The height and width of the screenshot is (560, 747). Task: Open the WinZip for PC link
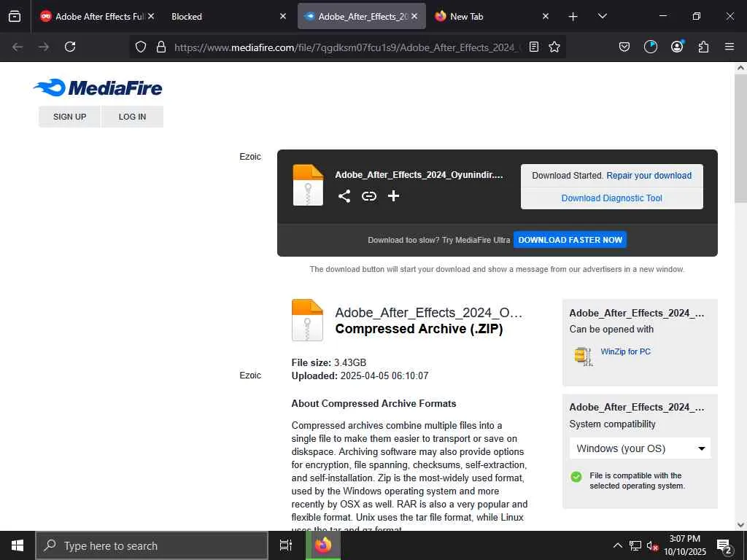(x=625, y=351)
